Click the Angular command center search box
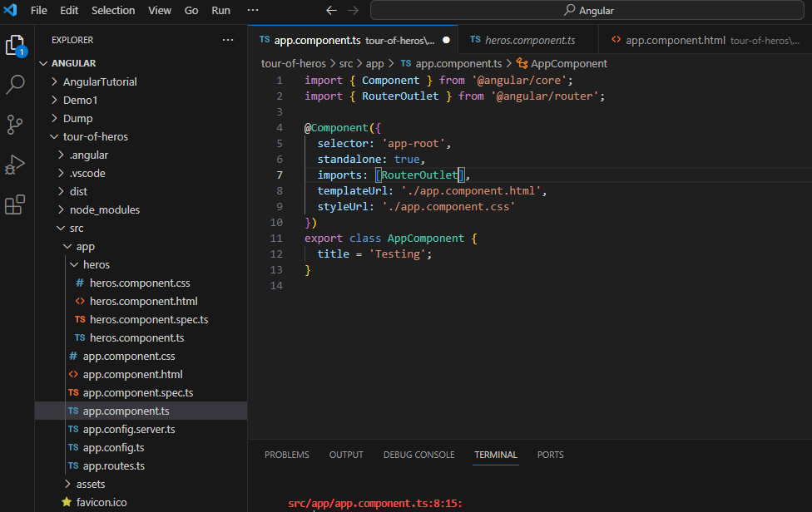812x512 pixels. click(588, 11)
